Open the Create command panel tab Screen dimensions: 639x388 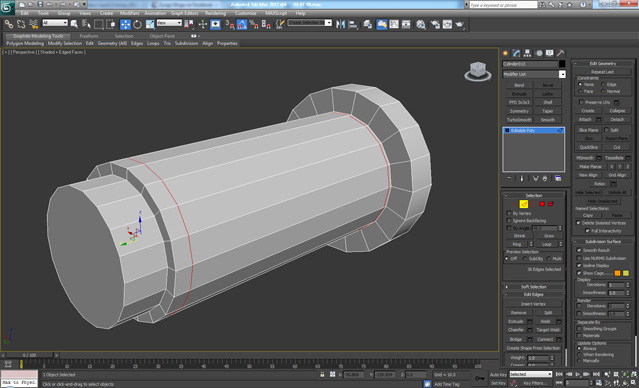[506, 53]
